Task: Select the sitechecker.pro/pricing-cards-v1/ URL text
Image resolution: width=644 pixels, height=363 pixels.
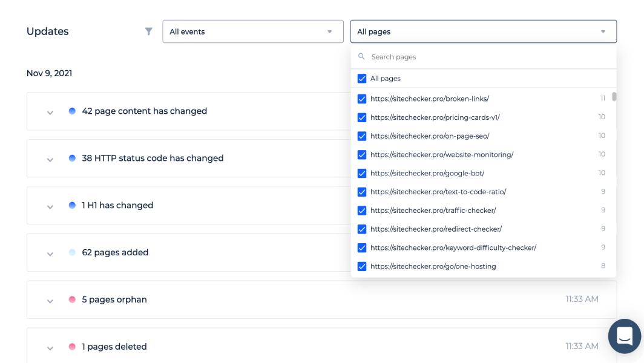Action: point(435,117)
